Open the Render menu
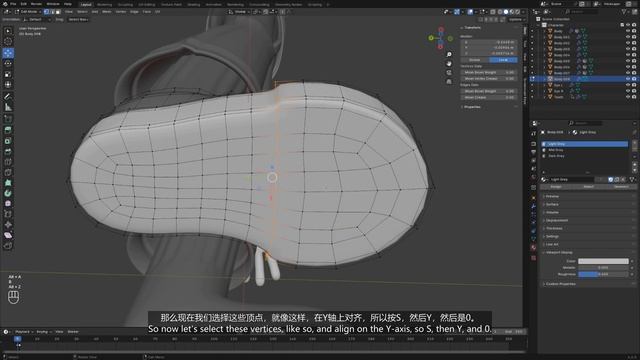This screenshot has height=360, width=640. pos(36,4)
